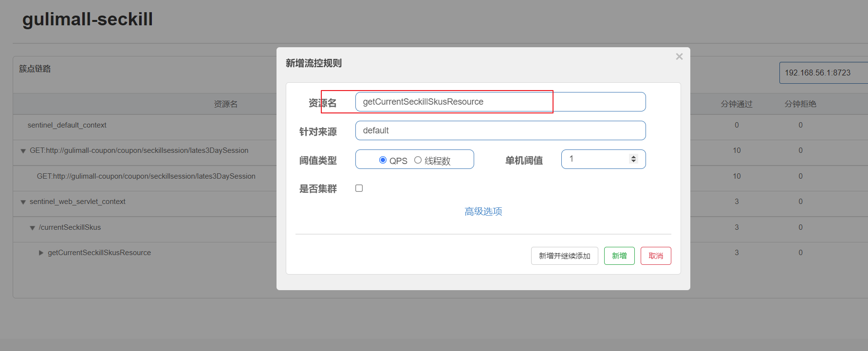Image resolution: width=868 pixels, height=351 pixels.
Task: Click the /currentSeckillSkus row label
Action: 70,227
